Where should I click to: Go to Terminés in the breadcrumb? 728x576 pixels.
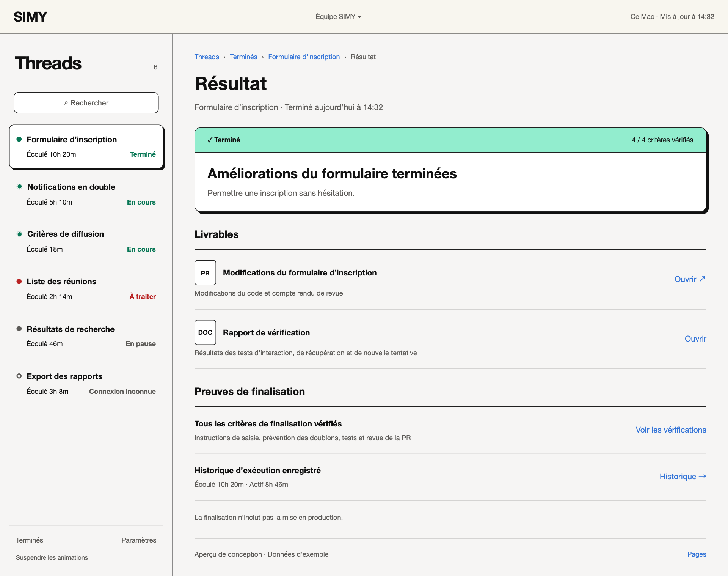[x=243, y=57]
